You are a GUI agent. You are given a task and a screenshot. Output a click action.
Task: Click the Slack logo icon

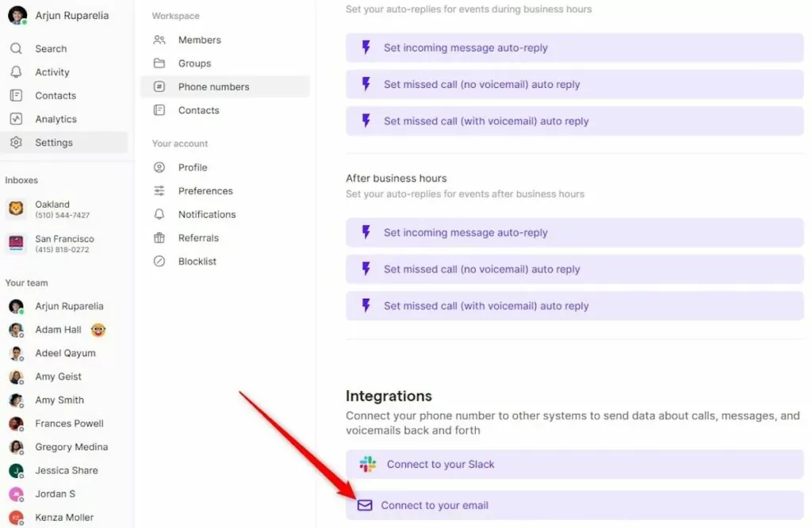click(367, 465)
